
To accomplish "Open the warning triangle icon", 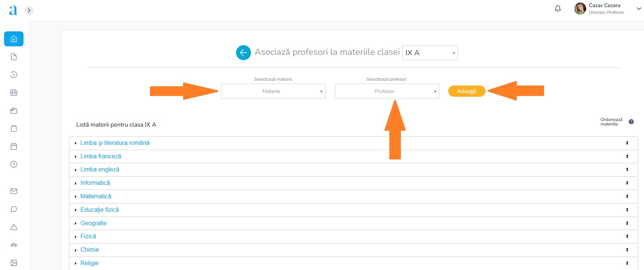I will (14, 227).
